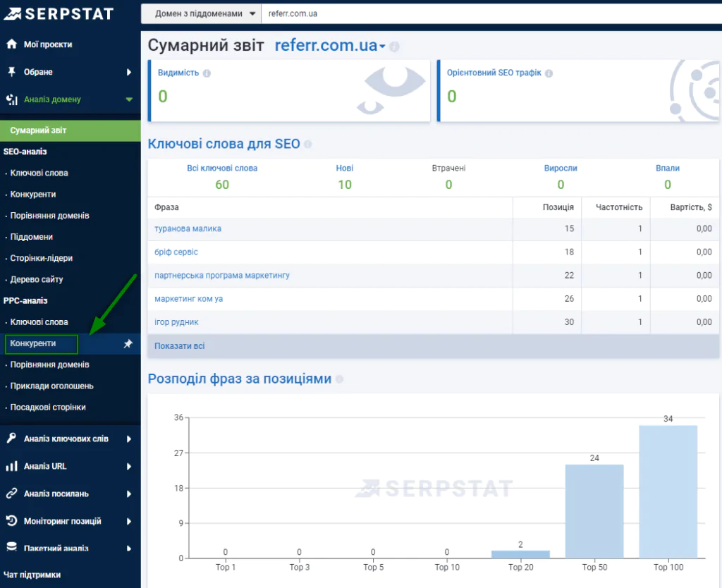Open the партнерська програма маркетингу keyword

point(222,276)
